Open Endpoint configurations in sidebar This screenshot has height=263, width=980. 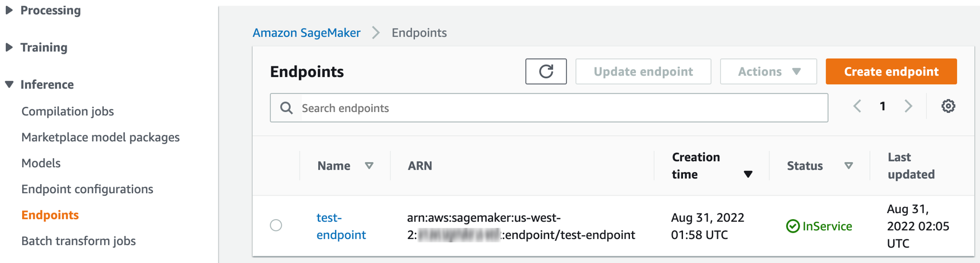[87, 189]
